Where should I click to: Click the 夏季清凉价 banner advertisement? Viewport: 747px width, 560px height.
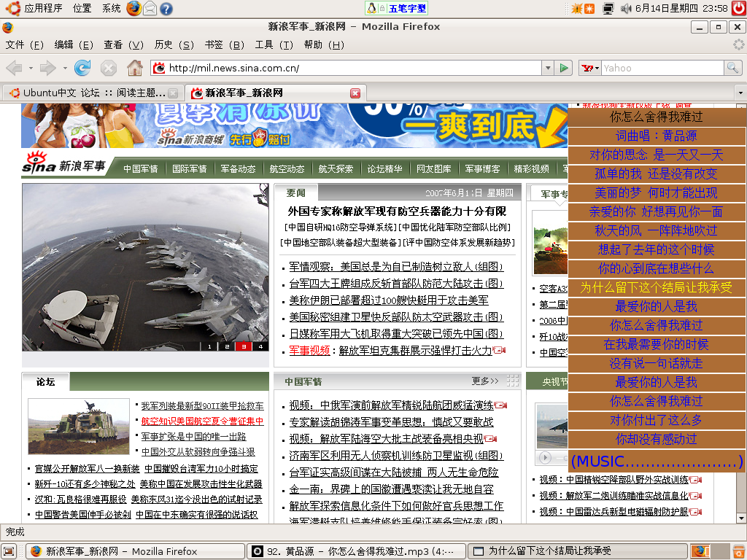click(295, 125)
